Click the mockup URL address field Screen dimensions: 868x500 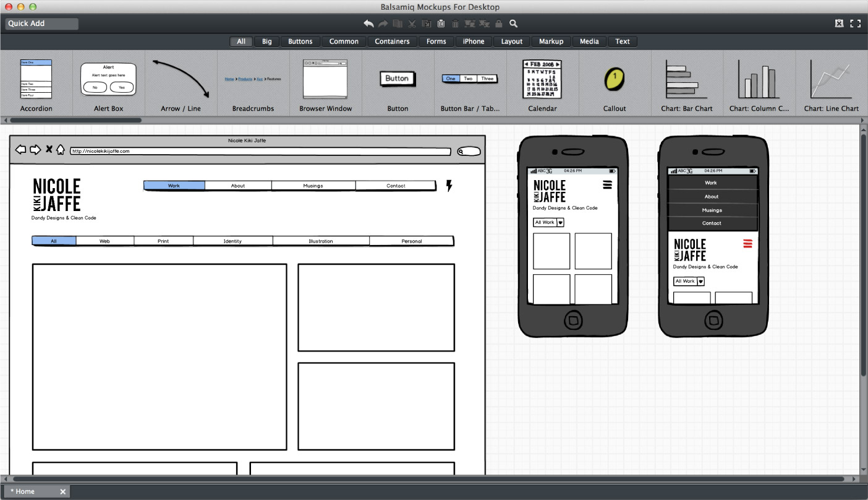pyautogui.click(x=260, y=151)
